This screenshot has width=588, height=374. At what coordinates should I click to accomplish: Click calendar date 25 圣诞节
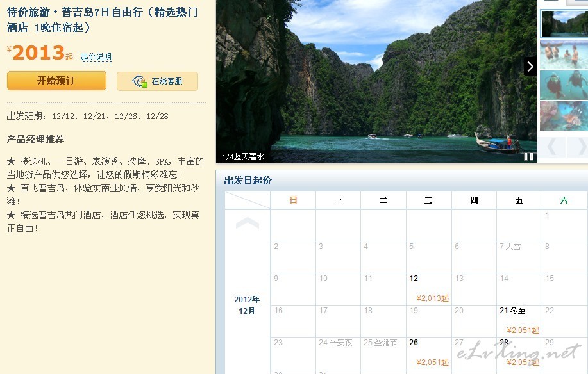pyautogui.click(x=380, y=343)
